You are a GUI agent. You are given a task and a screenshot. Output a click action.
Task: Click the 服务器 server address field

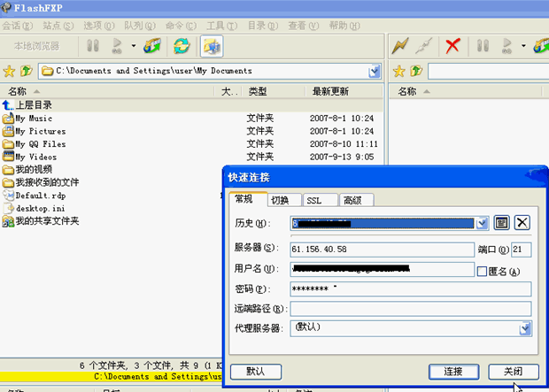coord(382,250)
